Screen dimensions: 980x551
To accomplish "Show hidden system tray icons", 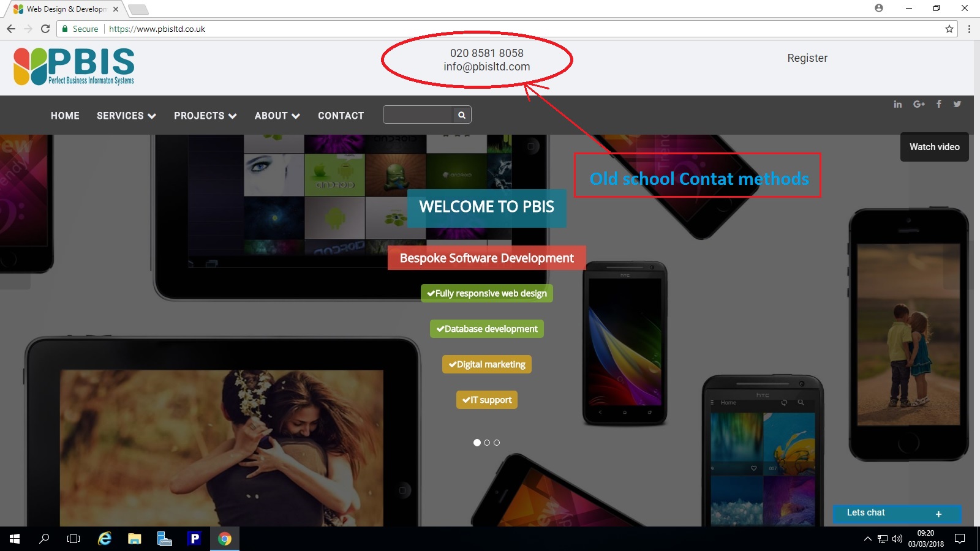I will coord(867,539).
